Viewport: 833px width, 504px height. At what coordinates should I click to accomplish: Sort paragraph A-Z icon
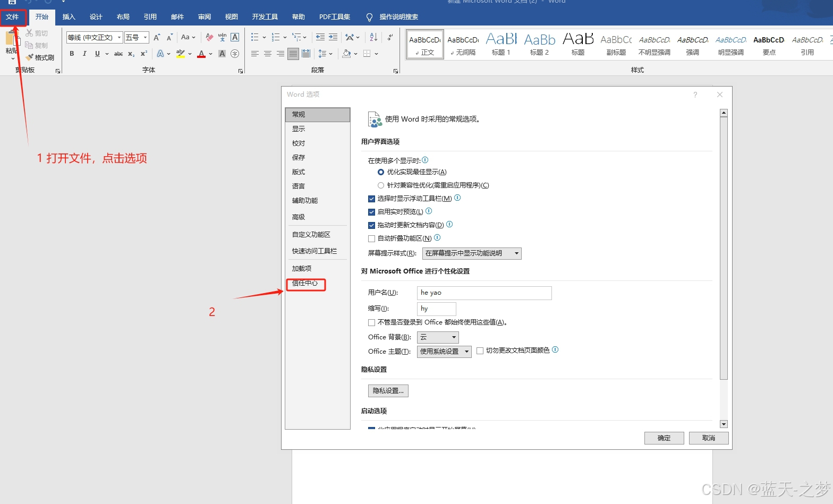click(373, 37)
